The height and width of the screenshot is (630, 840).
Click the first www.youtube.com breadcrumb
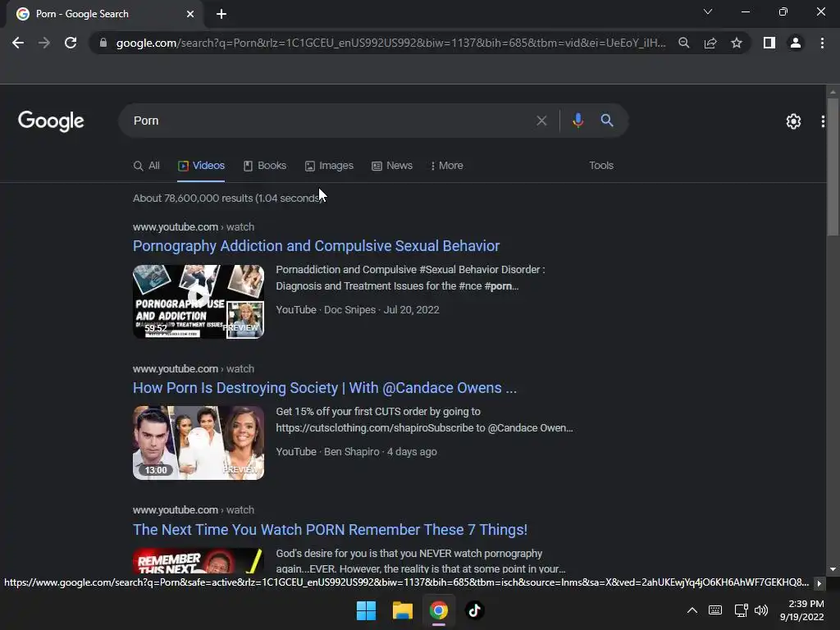coord(176,227)
